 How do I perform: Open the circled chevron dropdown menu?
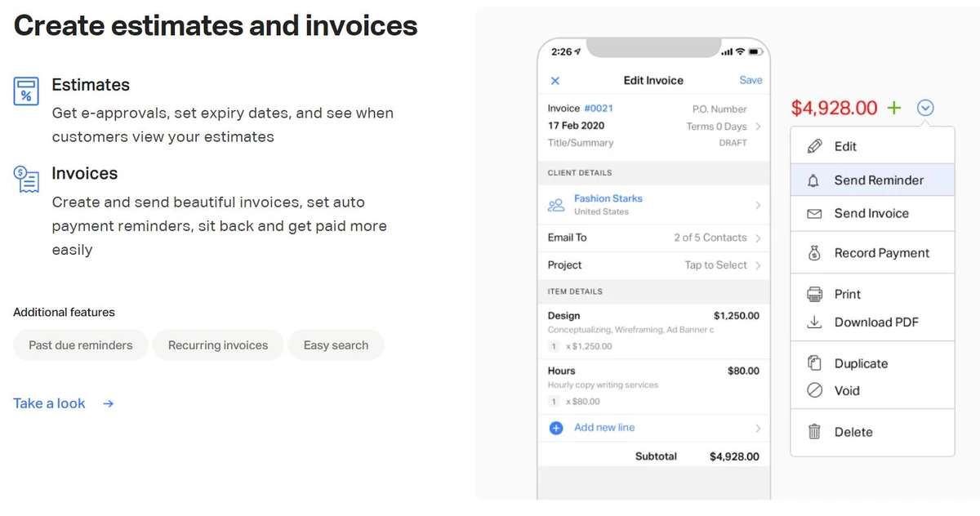[x=925, y=108]
